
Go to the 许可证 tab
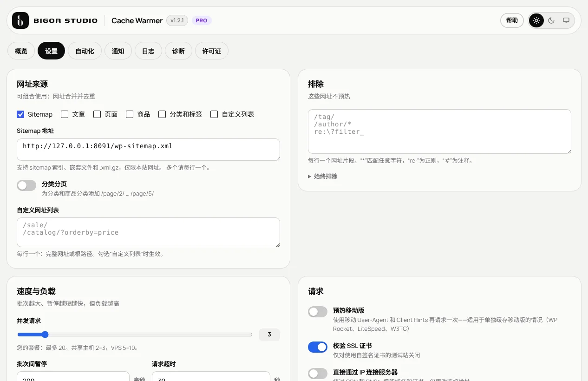[212, 51]
